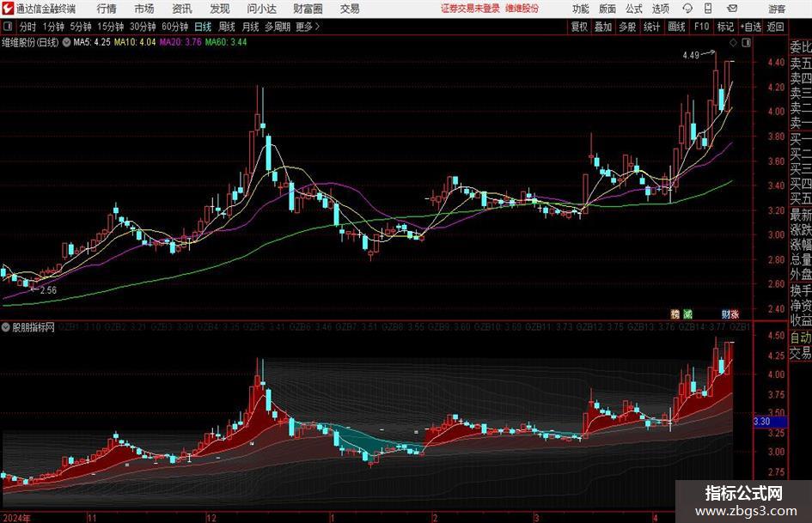Click the green 减 badge on the chart

pyautogui.click(x=687, y=313)
